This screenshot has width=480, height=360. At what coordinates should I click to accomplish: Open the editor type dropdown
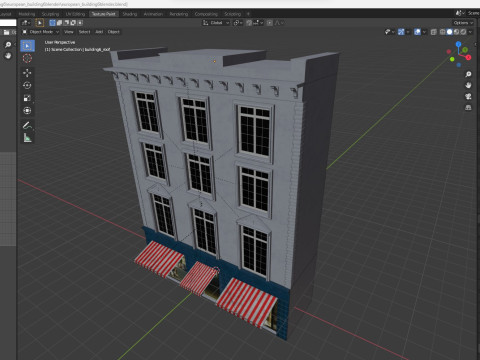pyautogui.click(x=26, y=23)
